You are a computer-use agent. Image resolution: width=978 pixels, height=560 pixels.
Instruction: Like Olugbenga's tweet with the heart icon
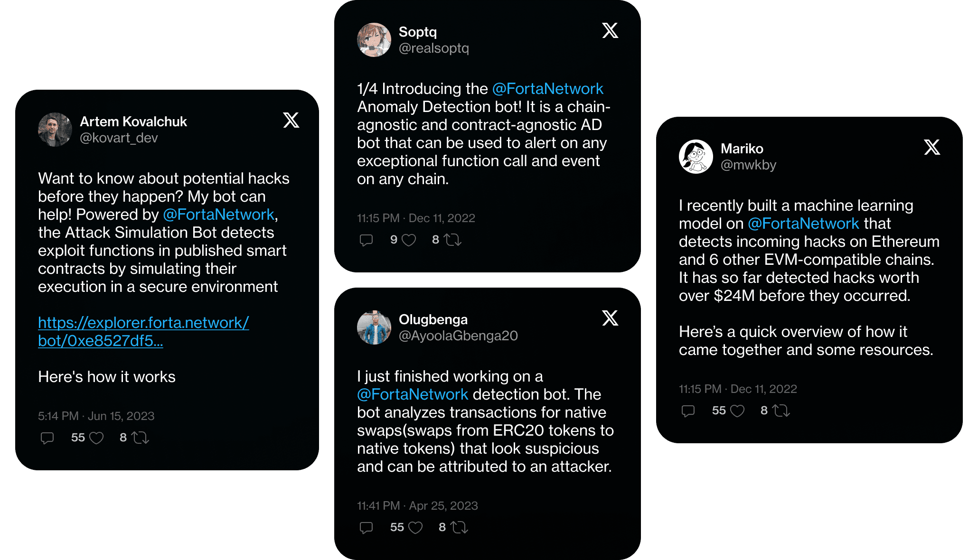pyautogui.click(x=415, y=528)
